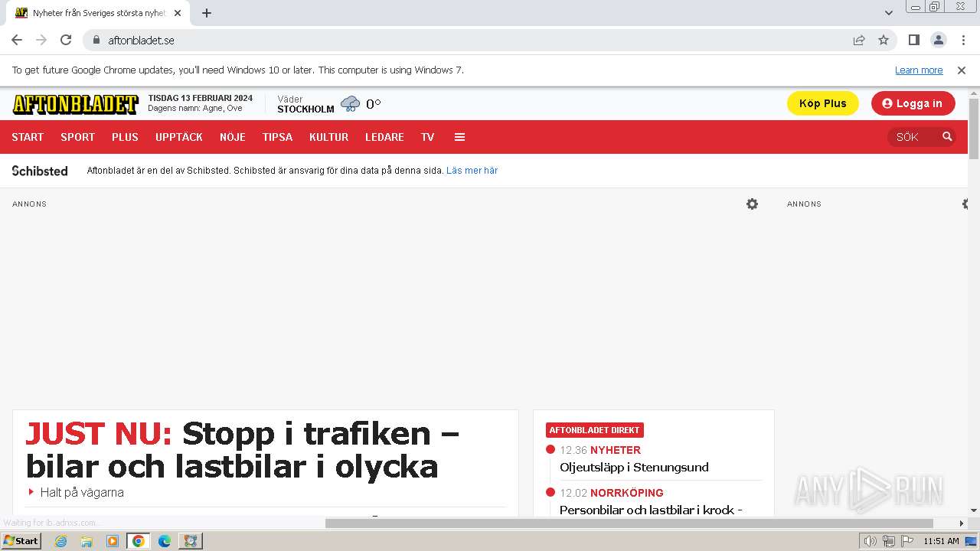
Task: Open the SPORT section
Action: 78,137
